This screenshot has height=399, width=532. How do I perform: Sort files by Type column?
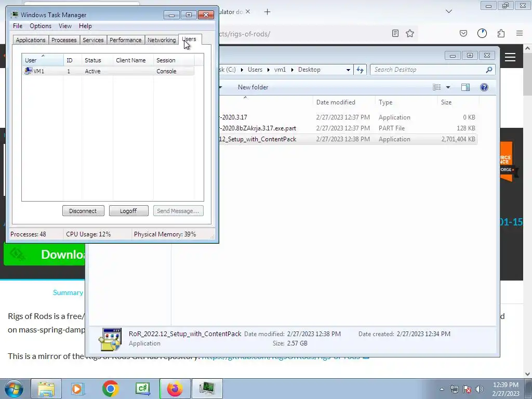click(406, 102)
